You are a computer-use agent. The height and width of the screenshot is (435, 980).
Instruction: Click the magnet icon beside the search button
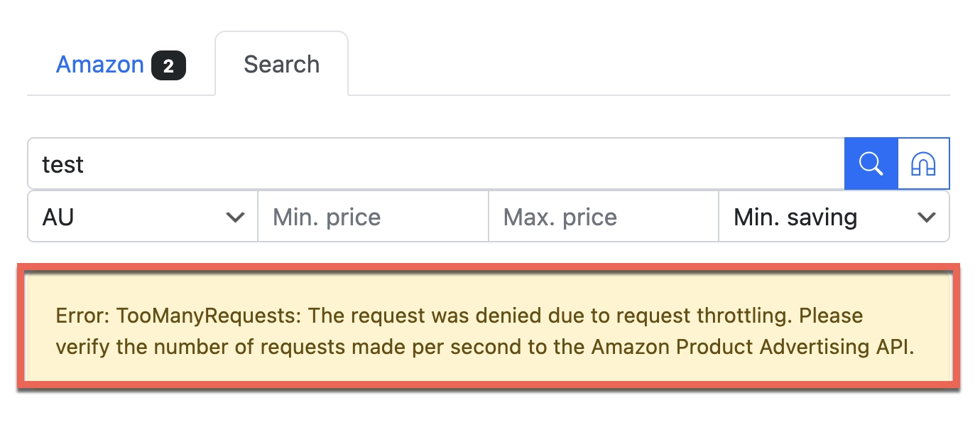923,163
